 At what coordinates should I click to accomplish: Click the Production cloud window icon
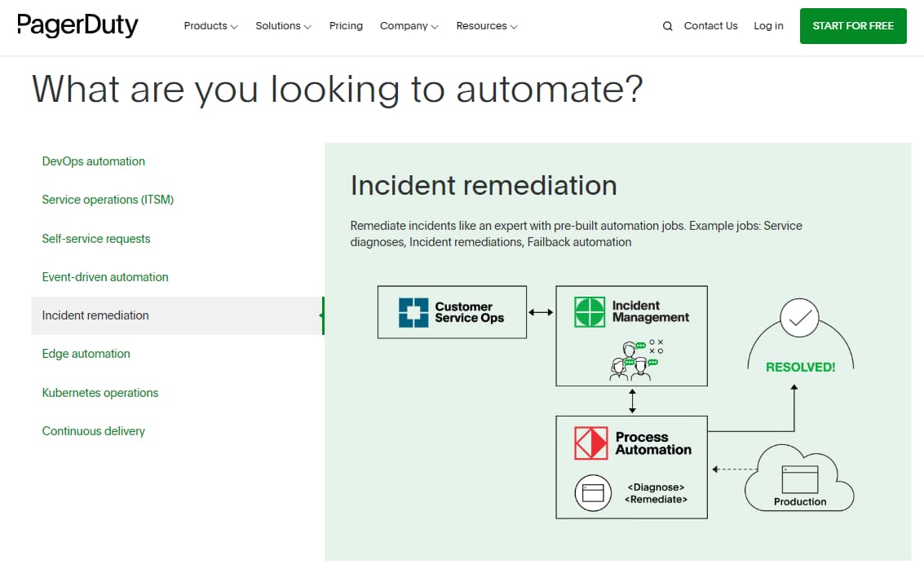800,479
